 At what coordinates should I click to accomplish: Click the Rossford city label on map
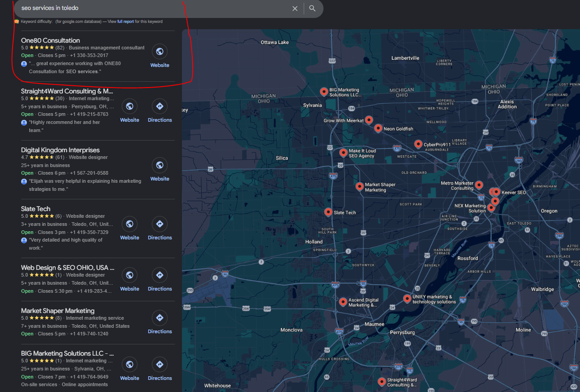[468, 258]
